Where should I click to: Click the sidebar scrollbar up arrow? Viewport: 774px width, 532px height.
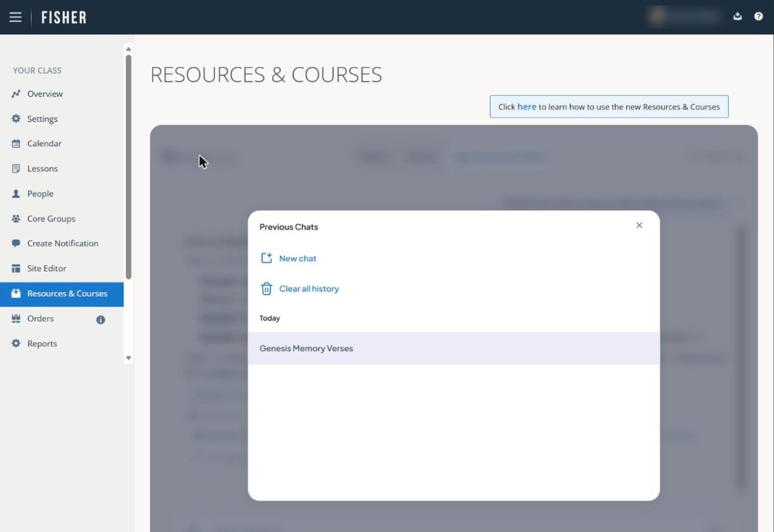point(128,49)
